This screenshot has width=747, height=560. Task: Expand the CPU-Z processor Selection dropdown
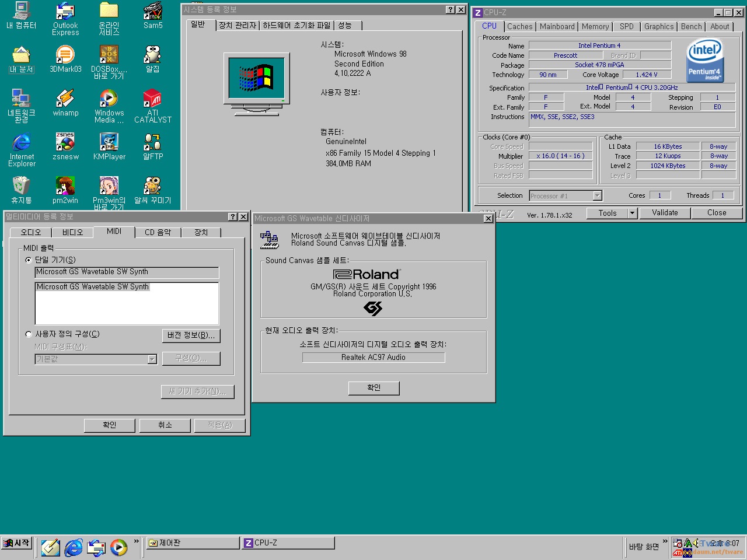tap(597, 196)
